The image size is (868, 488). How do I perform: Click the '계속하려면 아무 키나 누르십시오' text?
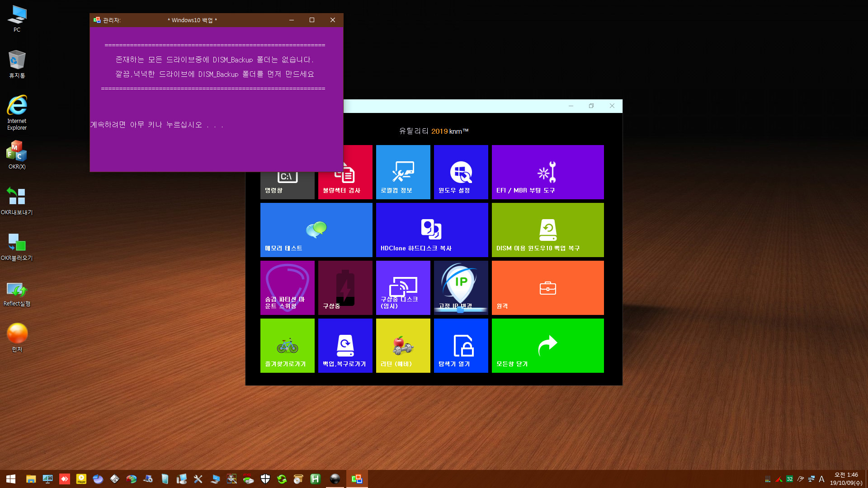pos(156,125)
